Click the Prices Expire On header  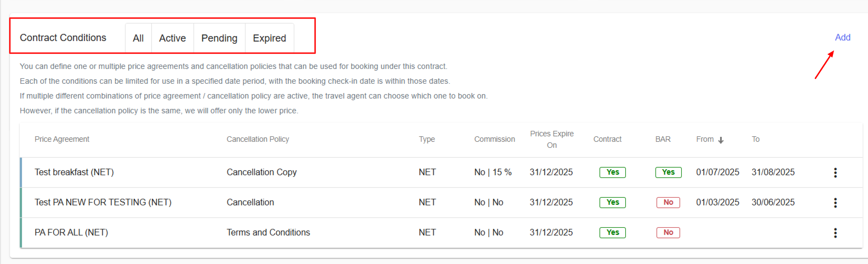(x=551, y=139)
